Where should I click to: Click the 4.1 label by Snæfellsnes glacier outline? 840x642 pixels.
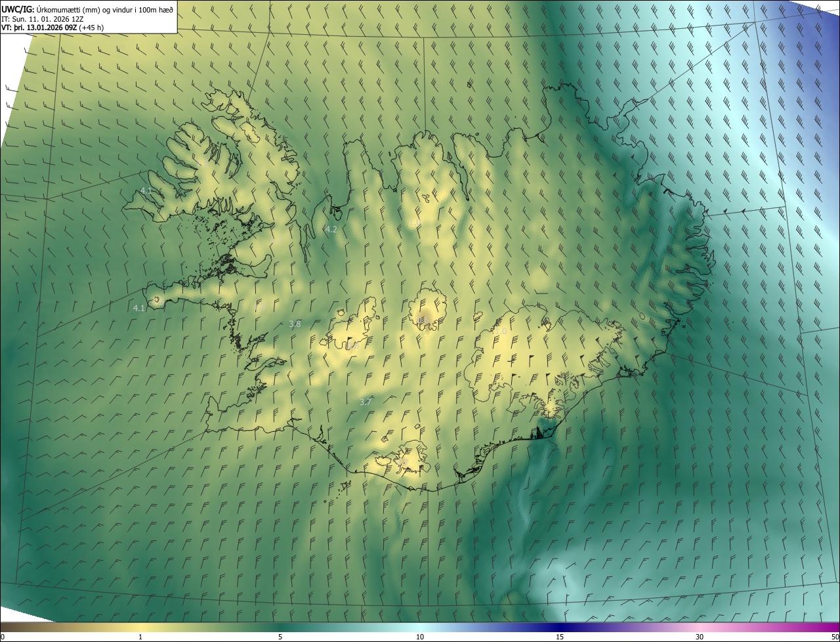coord(138,308)
